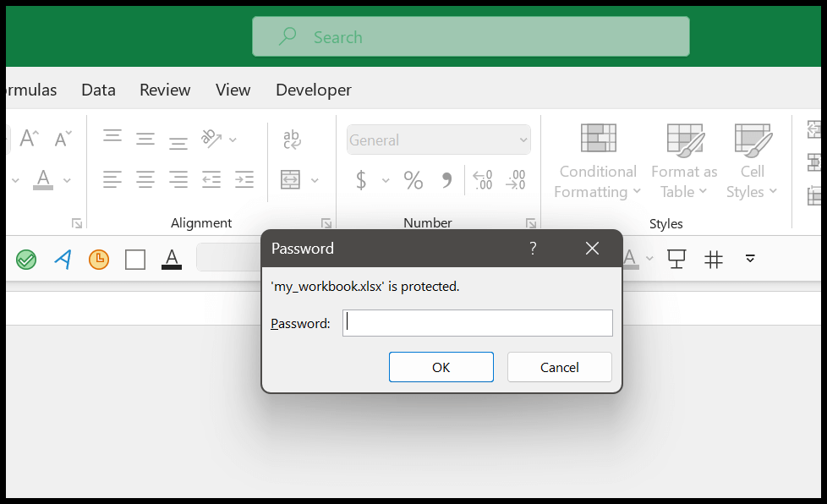Open the Number format dialog launcher

(531, 223)
